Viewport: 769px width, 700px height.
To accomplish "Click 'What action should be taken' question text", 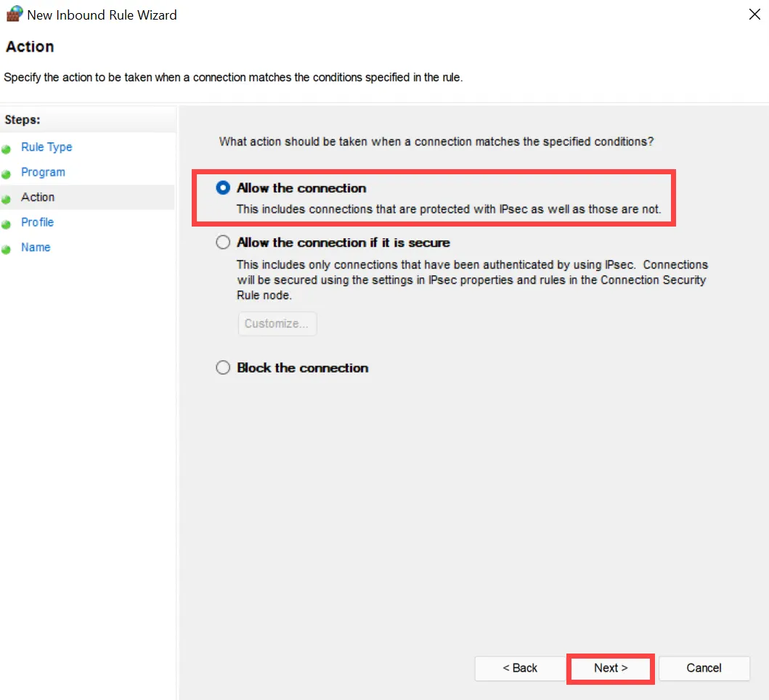I will [436, 142].
